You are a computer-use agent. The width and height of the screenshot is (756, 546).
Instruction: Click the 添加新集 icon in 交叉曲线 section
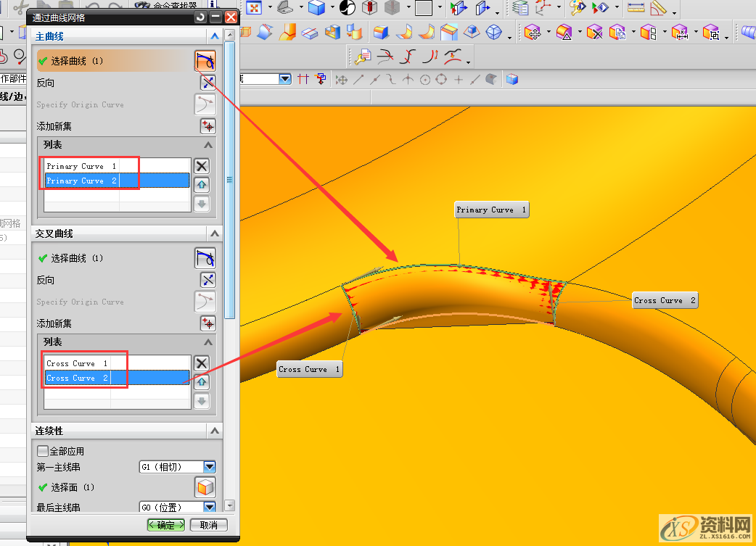208,323
